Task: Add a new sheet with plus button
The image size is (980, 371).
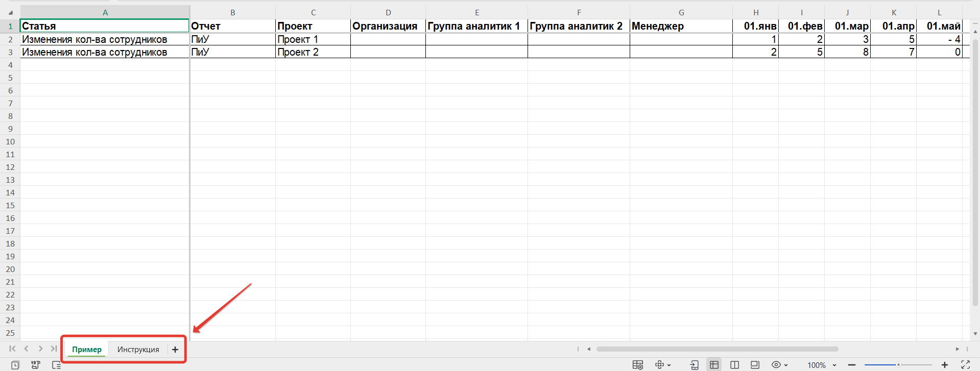Action: (x=175, y=350)
